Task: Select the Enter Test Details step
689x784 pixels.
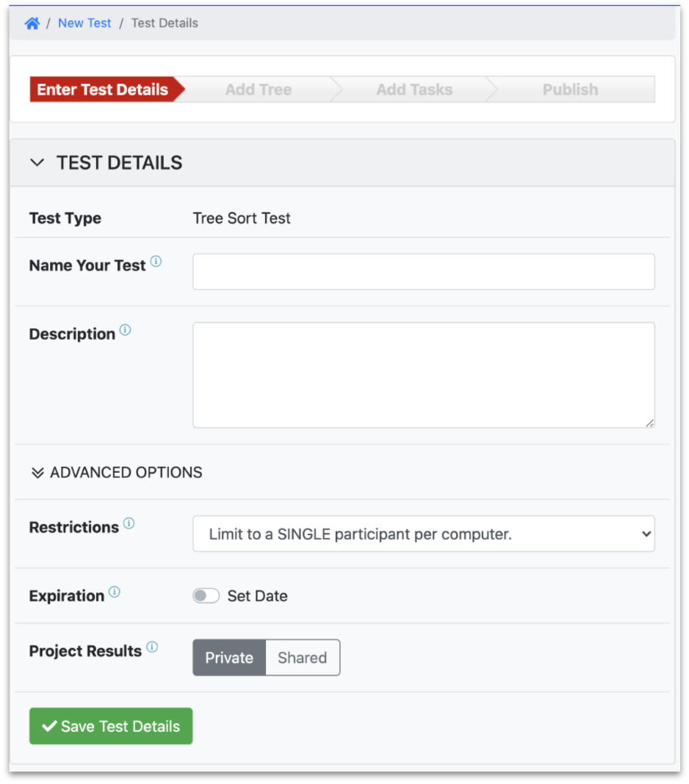Action: [103, 90]
